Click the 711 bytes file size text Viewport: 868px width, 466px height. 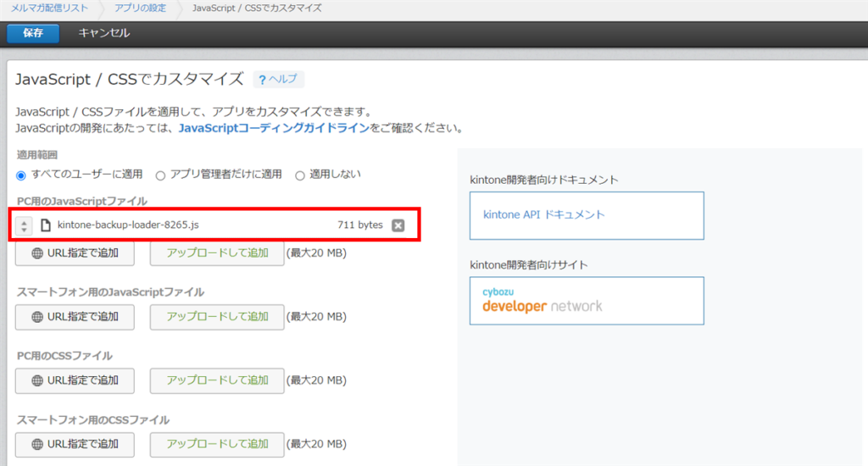[x=359, y=225]
